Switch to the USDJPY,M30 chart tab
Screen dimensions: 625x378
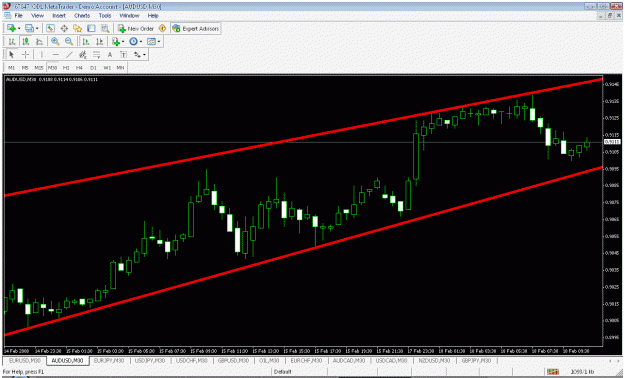pos(150,360)
